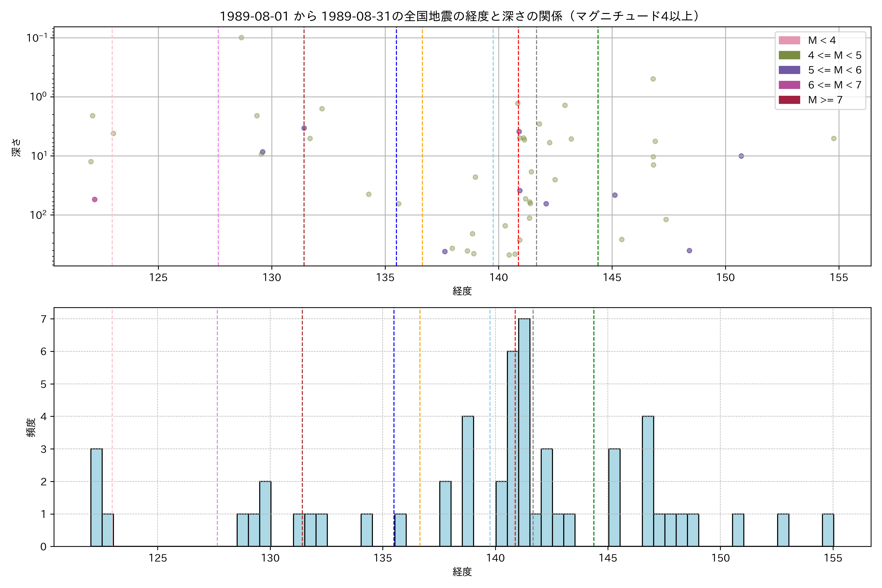Image resolution: width=882 pixels, height=588 pixels.
Task: Click the 経度 label under scatter plot
Action: 462,291
